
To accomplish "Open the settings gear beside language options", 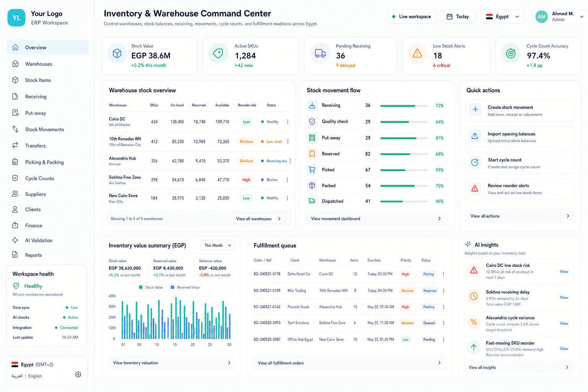I will (x=78, y=374).
